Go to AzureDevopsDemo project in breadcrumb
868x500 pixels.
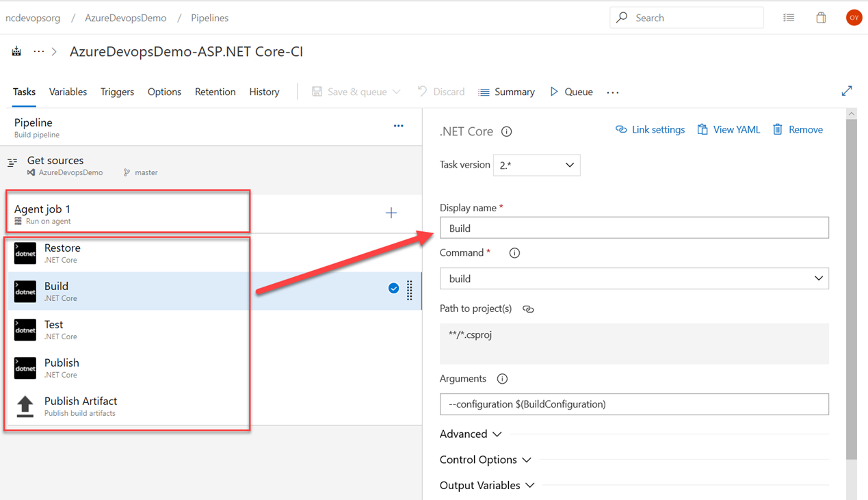(x=126, y=18)
